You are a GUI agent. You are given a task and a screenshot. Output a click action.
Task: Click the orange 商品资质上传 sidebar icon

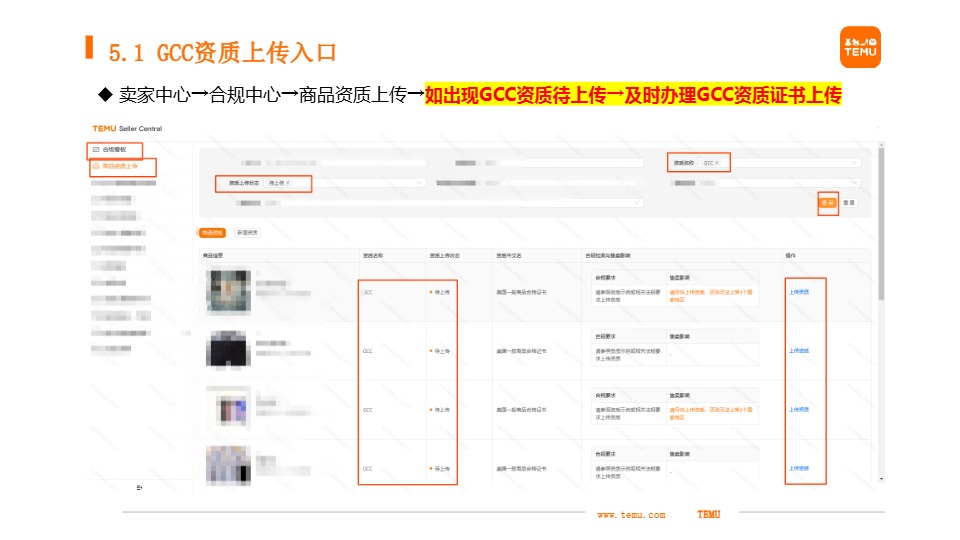96,166
